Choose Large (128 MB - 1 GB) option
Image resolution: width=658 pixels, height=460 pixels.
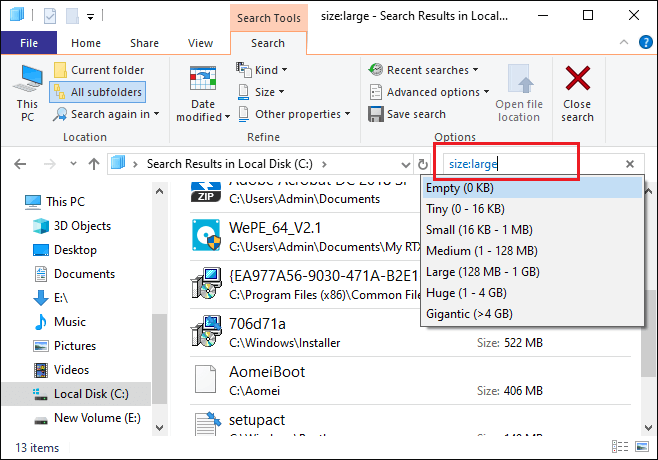point(532,272)
